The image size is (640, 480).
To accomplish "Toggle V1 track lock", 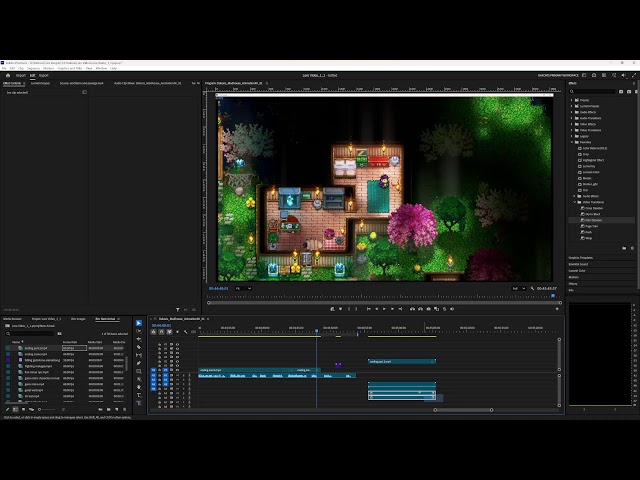I will point(160,370).
